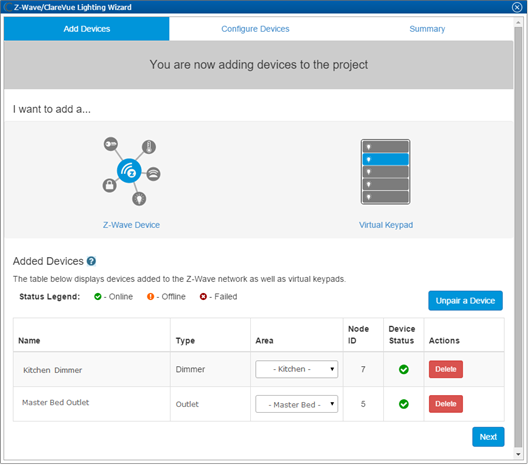The image size is (528, 465).
Task: Click Unpair a Device button
Action: coord(465,301)
